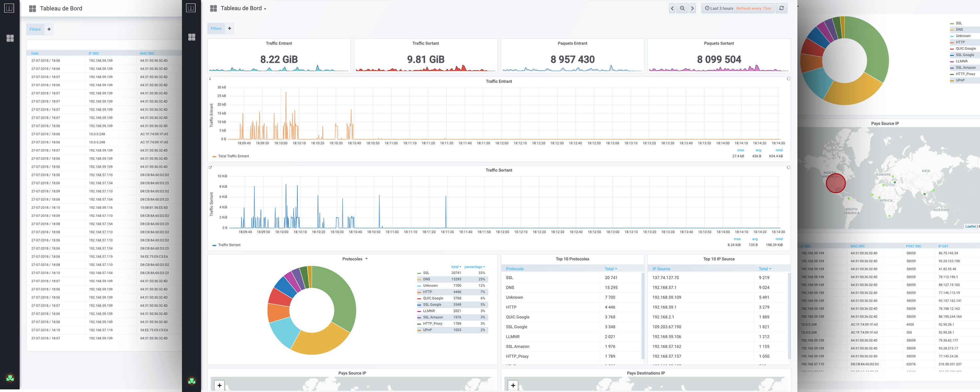Screen dimensions: 980x392
Task: Toggle Traffic Sortant legend series
Action: tap(229, 245)
